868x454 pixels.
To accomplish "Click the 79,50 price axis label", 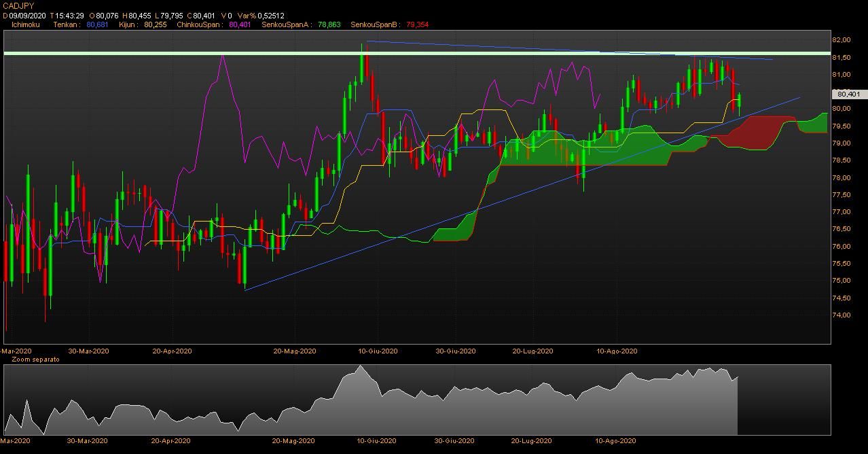I will coord(841,126).
